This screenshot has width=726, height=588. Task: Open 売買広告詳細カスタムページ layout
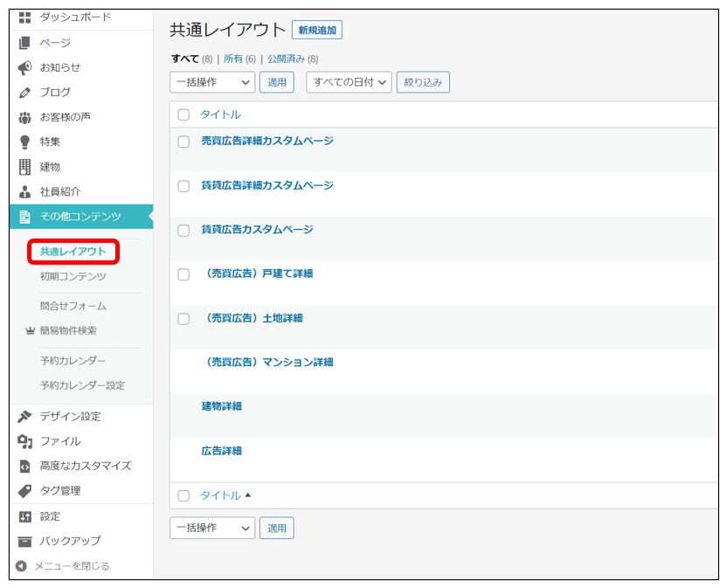[267, 141]
